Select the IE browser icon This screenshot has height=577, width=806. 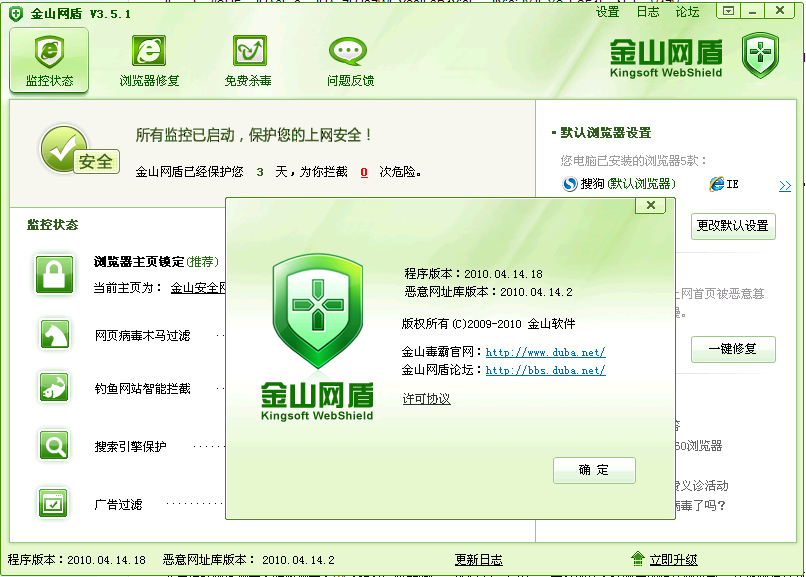click(x=717, y=184)
